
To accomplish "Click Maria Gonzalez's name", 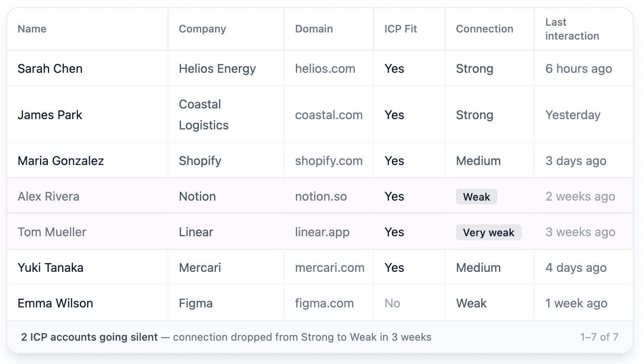I will tap(61, 161).
